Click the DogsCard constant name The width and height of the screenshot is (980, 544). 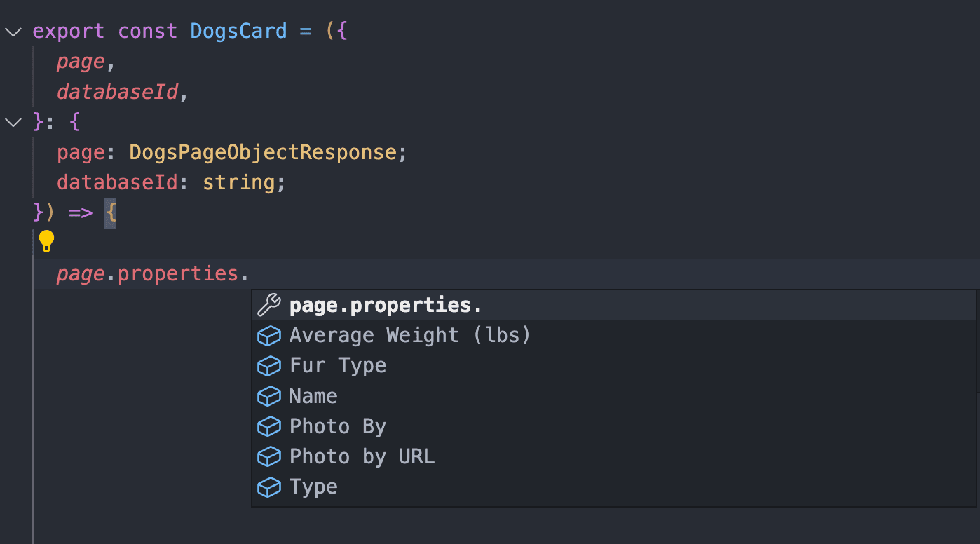point(238,32)
